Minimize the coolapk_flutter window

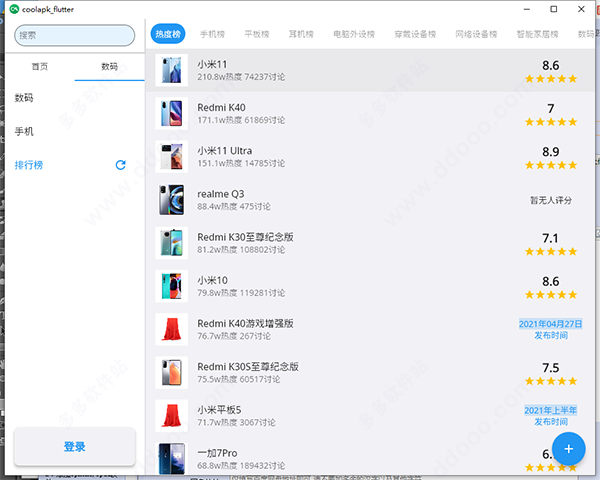527,9
